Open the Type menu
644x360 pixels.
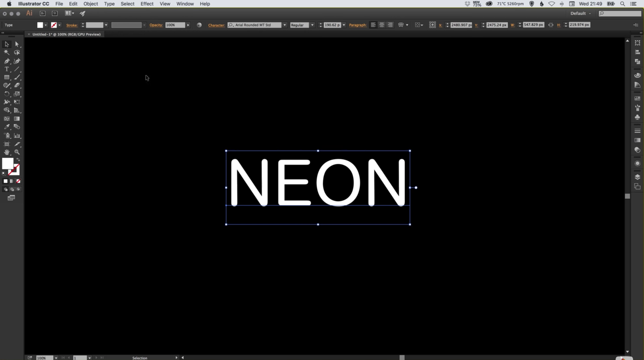click(x=109, y=4)
